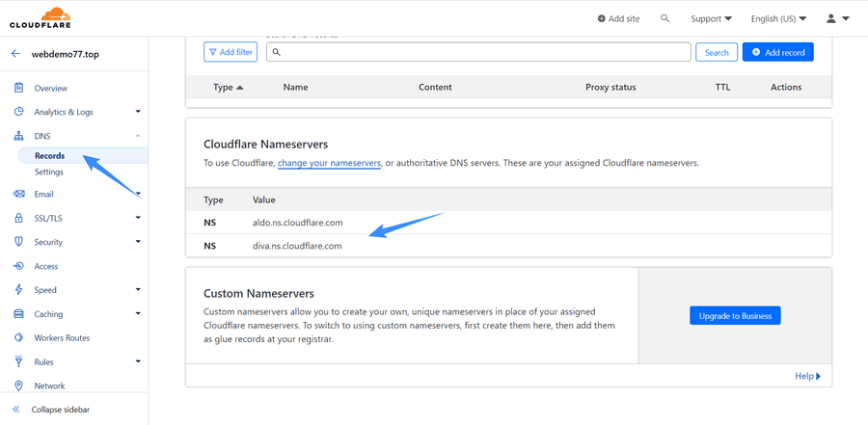This screenshot has width=868, height=425.
Task: Click the Add record button
Action: click(777, 52)
